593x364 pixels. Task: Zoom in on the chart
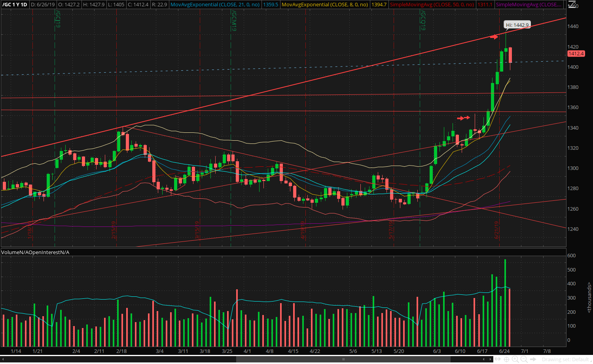coord(515,359)
